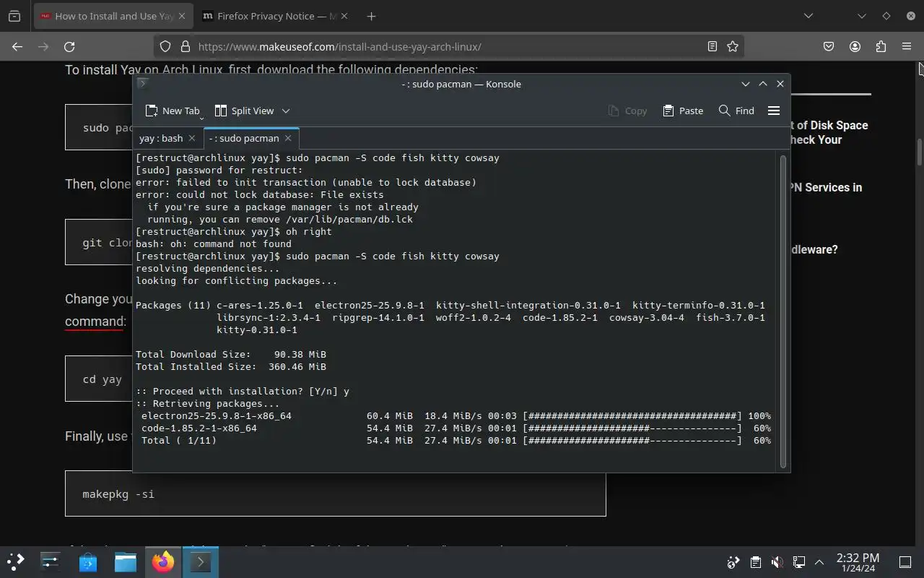Open network connection tray icon

point(798,562)
